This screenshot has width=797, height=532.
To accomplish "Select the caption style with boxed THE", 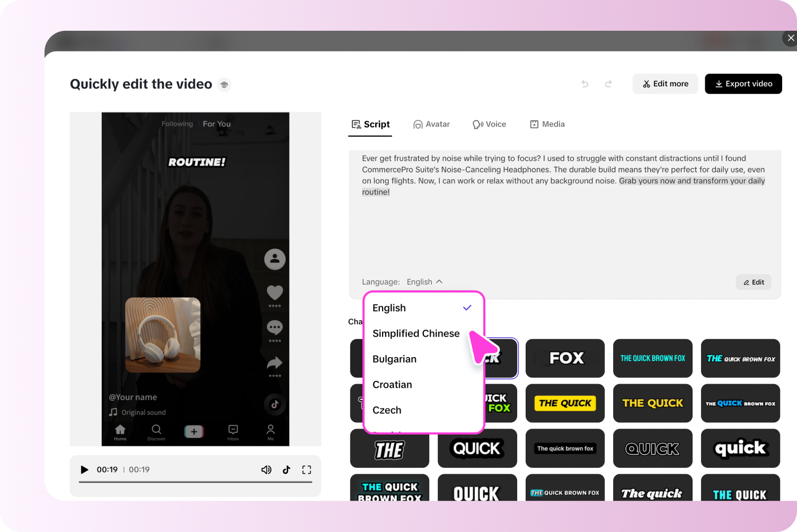I will [x=565, y=489].
